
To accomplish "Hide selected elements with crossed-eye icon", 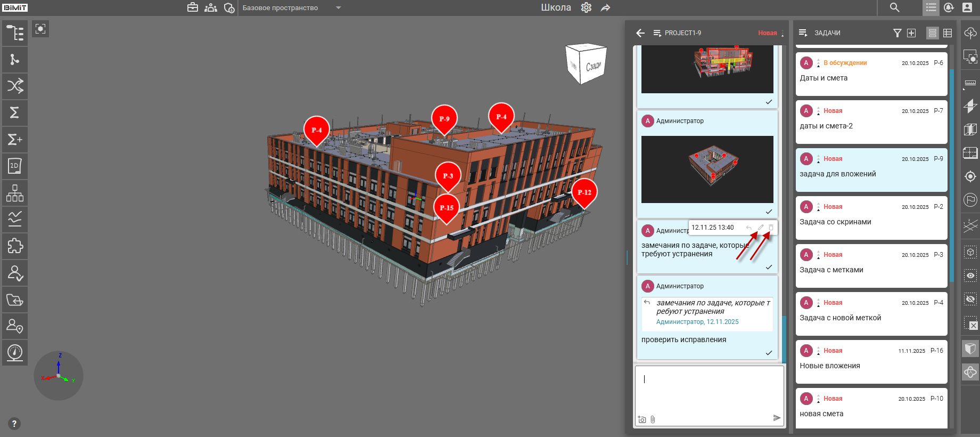I will tap(970, 300).
